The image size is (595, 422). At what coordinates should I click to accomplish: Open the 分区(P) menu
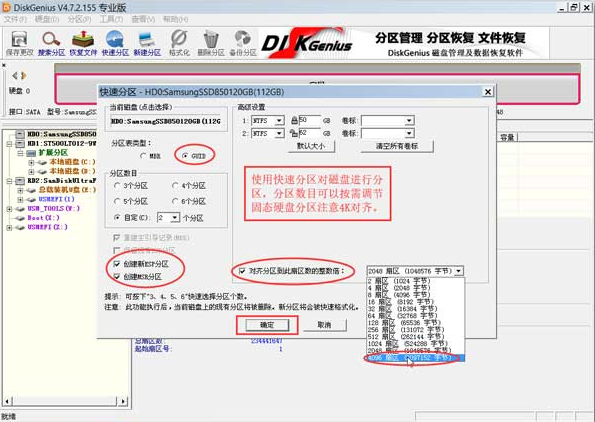[79, 19]
